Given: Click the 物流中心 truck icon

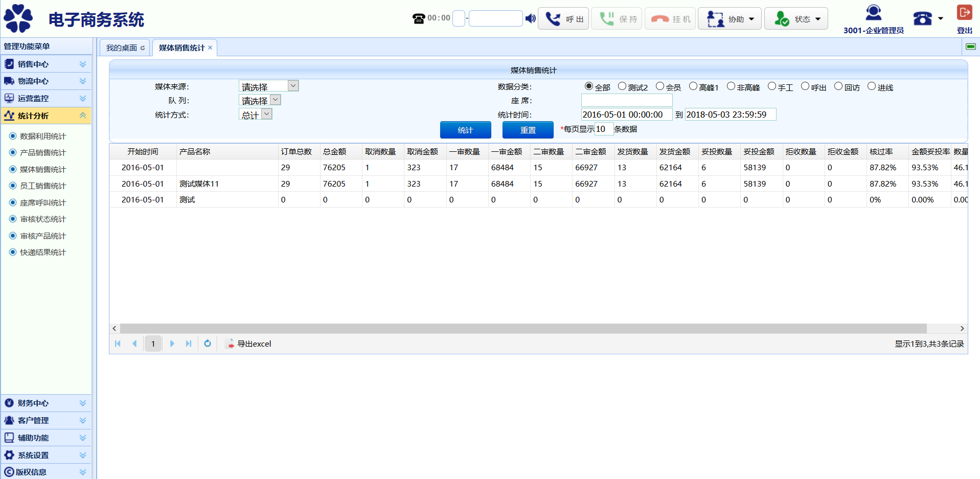Looking at the screenshot, I should (x=9, y=81).
